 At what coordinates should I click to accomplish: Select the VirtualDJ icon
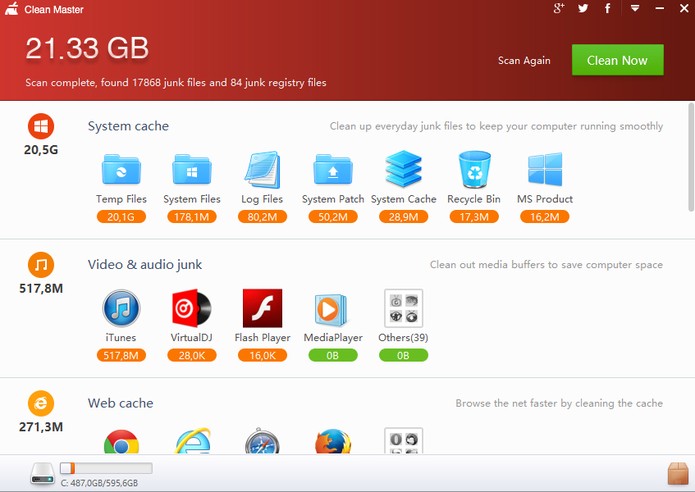191,308
